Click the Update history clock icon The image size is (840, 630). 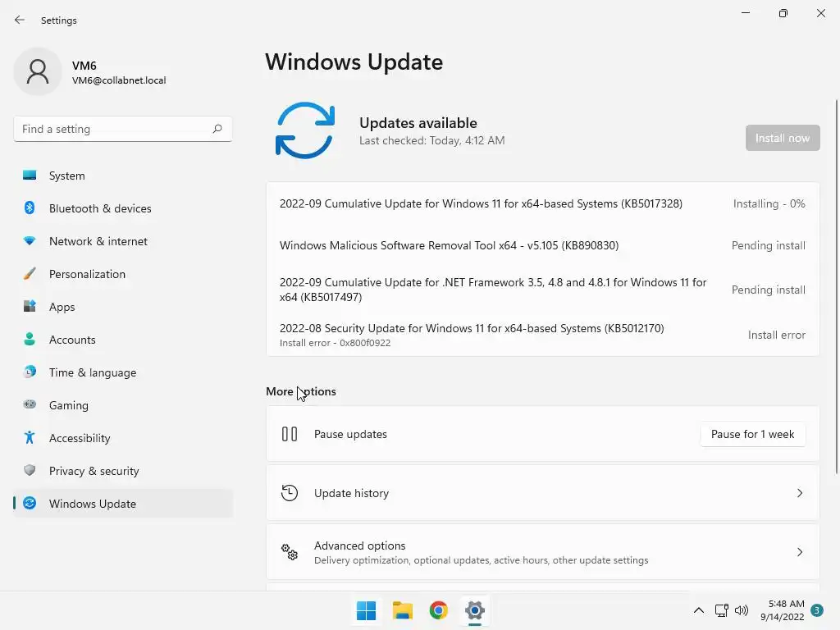[290, 493]
